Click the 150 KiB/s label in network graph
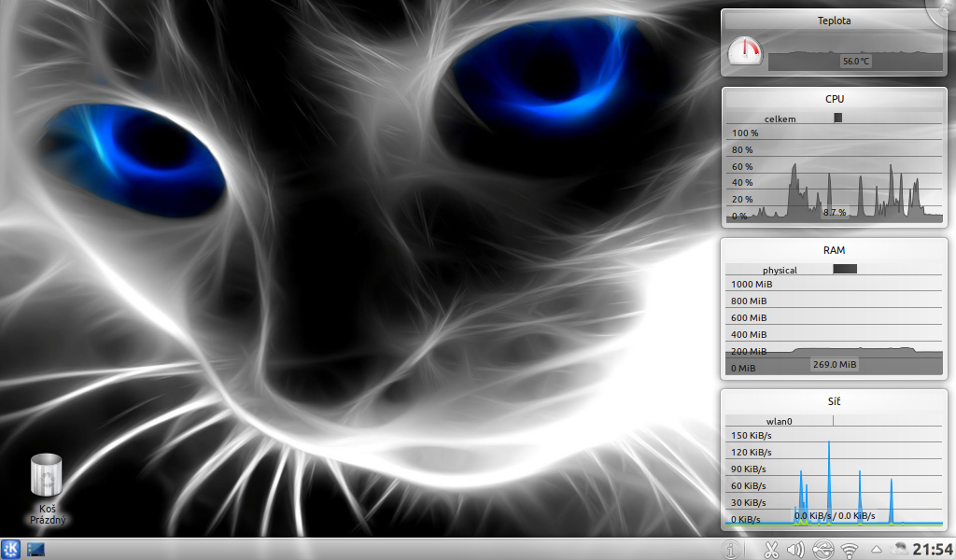 [x=752, y=435]
